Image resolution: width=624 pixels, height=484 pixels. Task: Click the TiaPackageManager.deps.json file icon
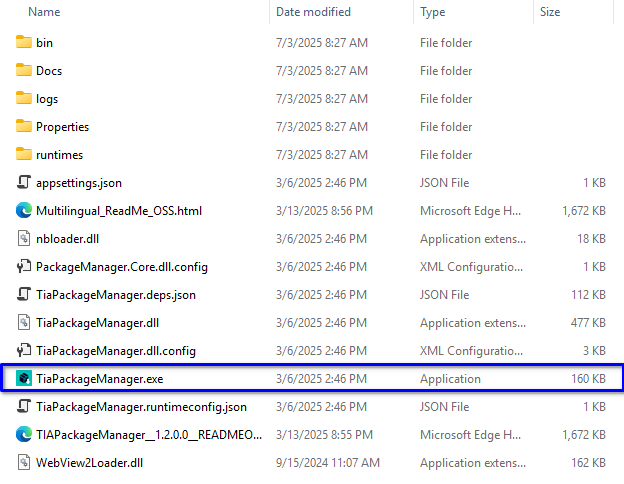coord(24,294)
